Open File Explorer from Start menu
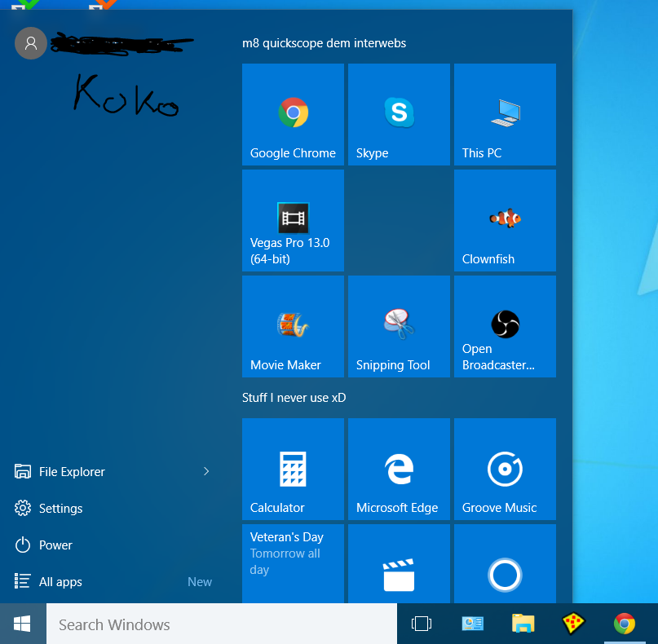 click(113, 471)
